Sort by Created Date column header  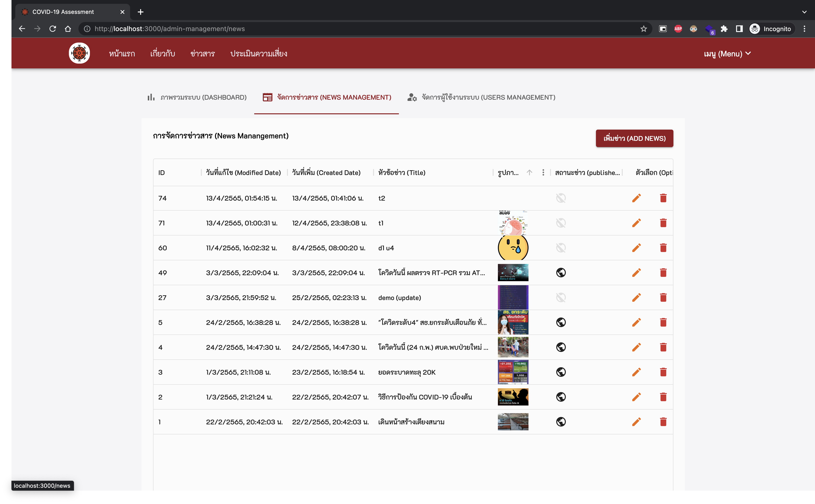326,172
